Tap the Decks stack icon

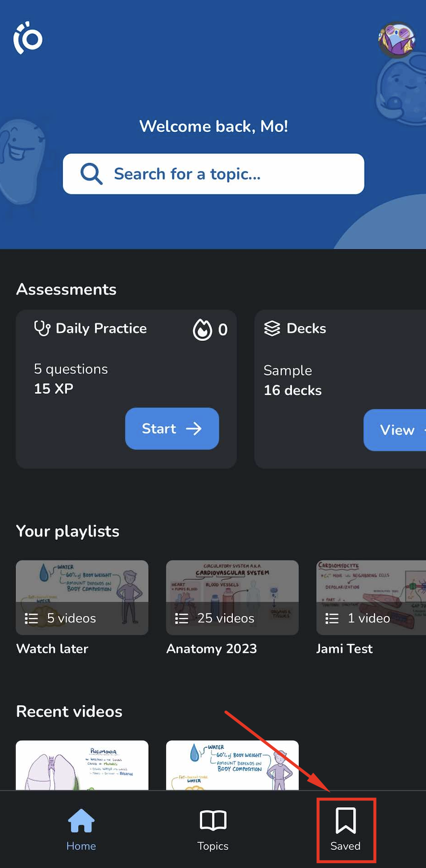272,328
